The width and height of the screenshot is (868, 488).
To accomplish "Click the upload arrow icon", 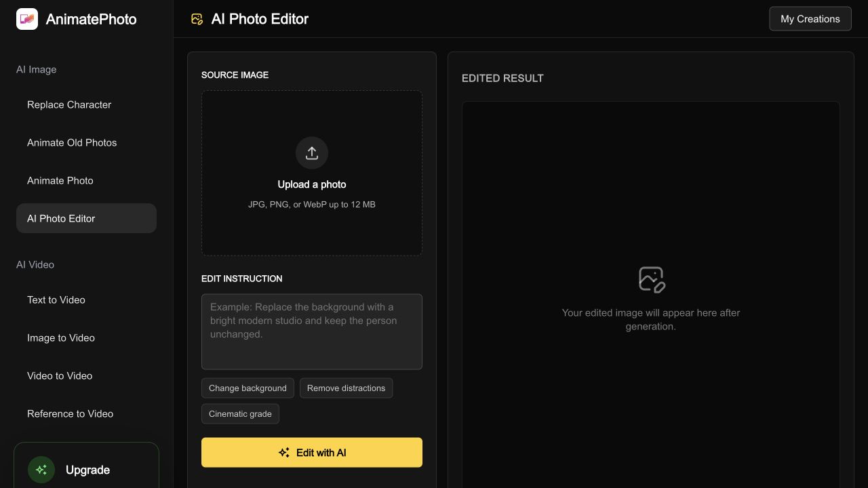I will (312, 153).
